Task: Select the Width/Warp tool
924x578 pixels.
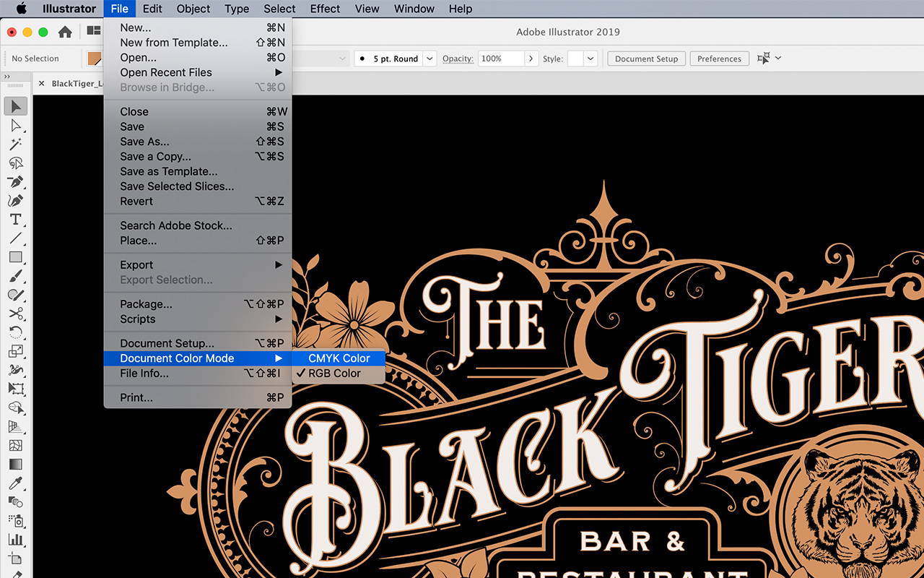Action: tap(16, 370)
